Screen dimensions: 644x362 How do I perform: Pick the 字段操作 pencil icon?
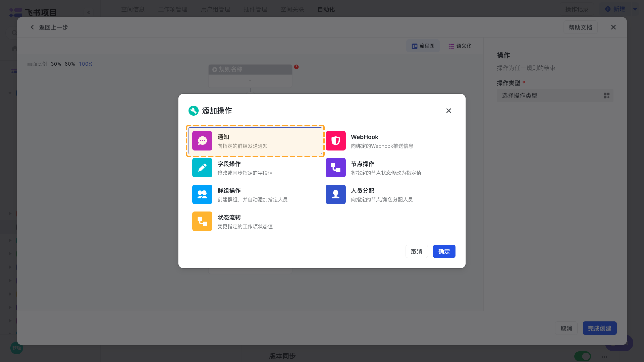(202, 167)
